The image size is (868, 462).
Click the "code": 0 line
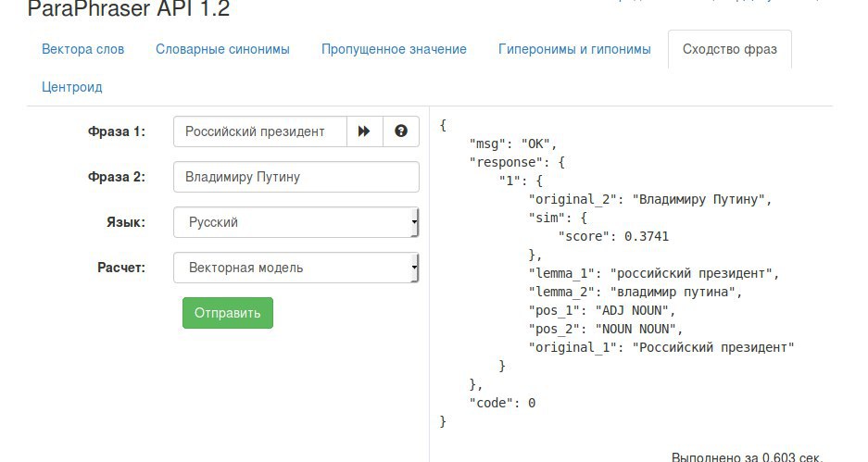pyautogui.click(x=502, y=403)
